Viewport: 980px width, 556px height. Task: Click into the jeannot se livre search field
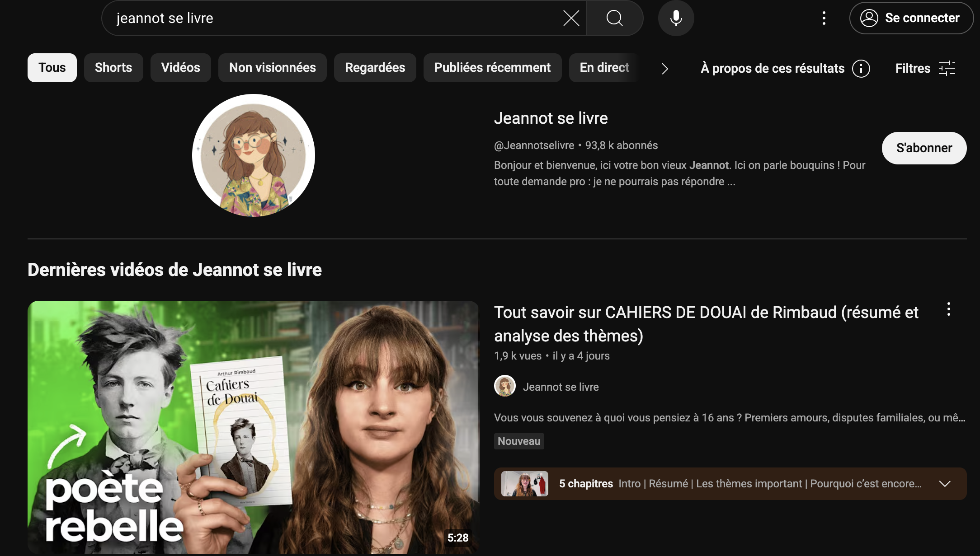[316, 18]
